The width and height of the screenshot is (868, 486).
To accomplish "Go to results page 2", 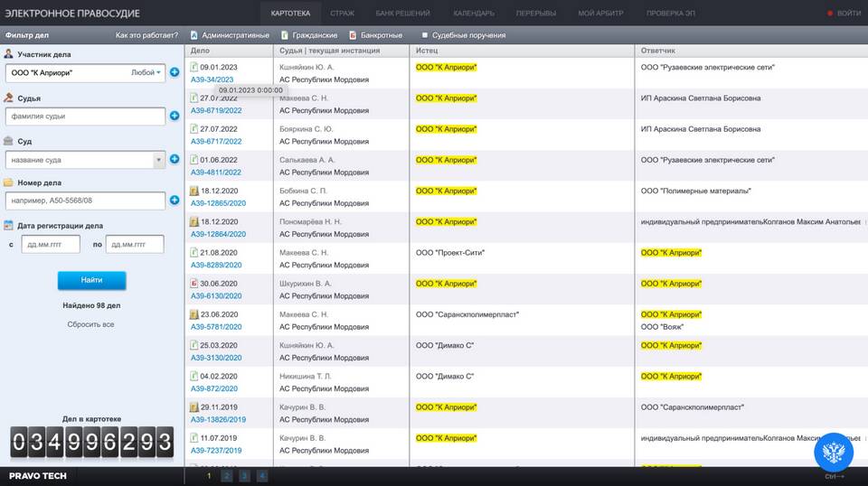I will [226, 475].
